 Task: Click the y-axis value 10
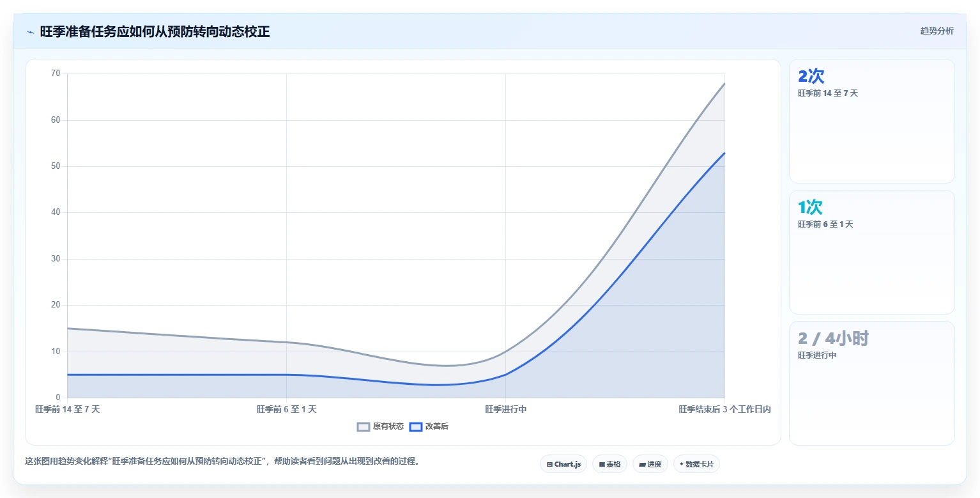[x=56, y=352]
